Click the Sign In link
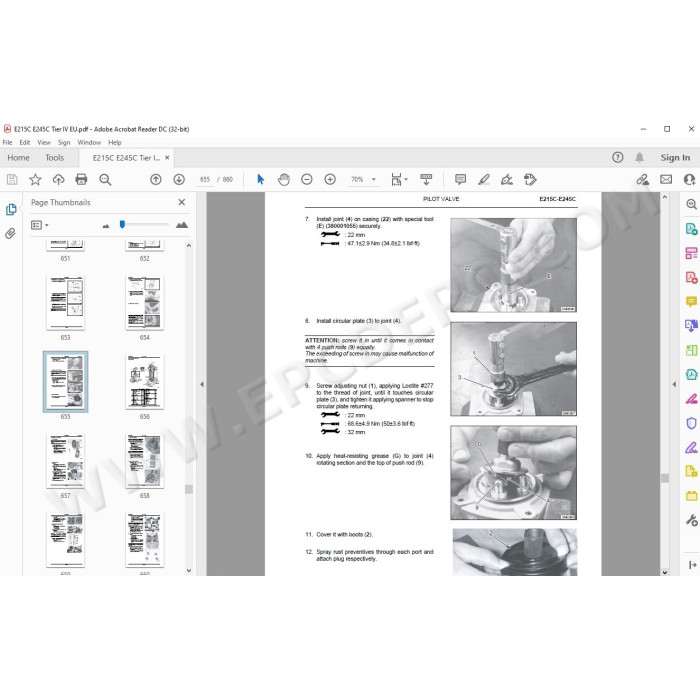 (675, 157)
